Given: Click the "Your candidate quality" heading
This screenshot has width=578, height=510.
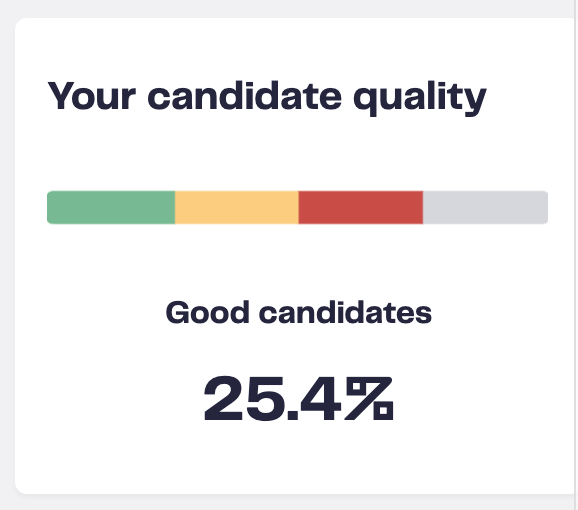Looking at the screenshot, I should click(x=267, y=98).
